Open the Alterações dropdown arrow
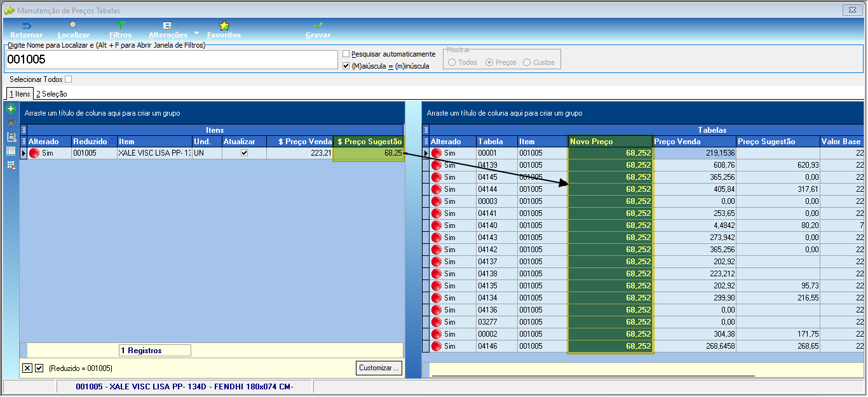This screenshot has width=868, height=397. [196, 32]
